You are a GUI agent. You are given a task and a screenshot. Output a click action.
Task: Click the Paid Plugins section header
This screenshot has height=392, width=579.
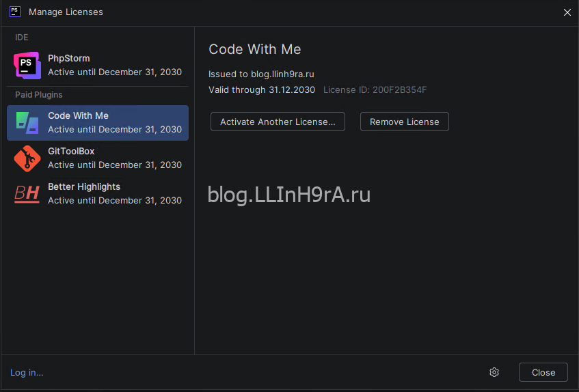coord(38,95)
